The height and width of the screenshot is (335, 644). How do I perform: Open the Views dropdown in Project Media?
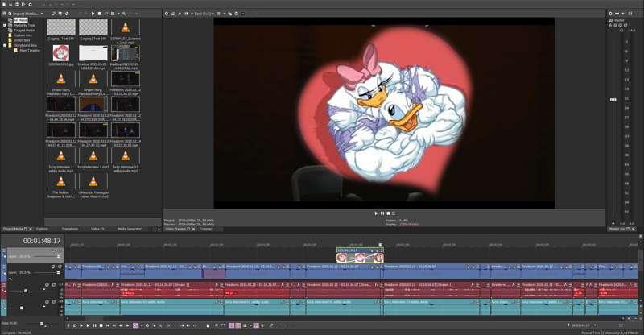[x=118, y=14]
